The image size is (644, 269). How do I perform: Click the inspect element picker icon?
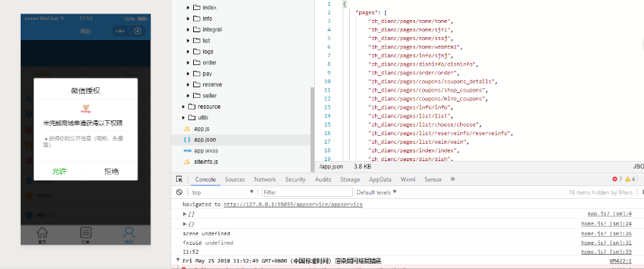[x=179, y=180]
